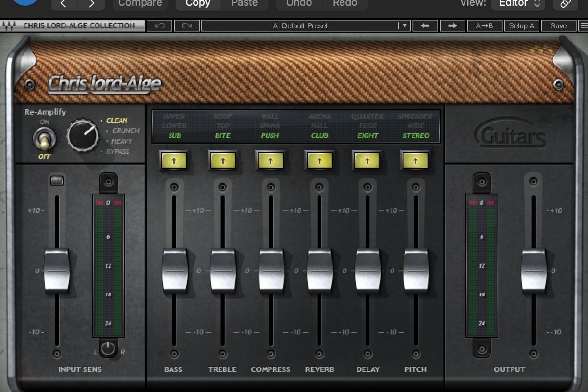Open the A: Default Preset dropdown
Image resolution: width=588 pixels, height=392 pixels.
tap(300, 25)
